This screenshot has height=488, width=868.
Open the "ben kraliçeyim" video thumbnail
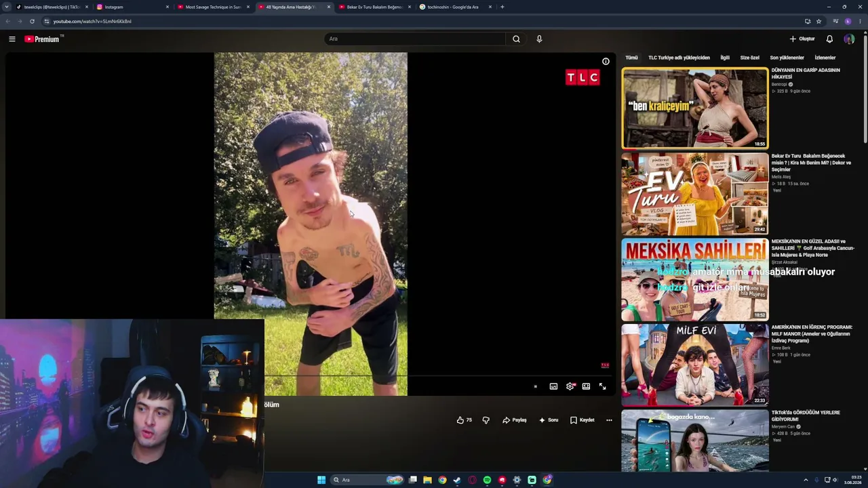tap(695, 108)
